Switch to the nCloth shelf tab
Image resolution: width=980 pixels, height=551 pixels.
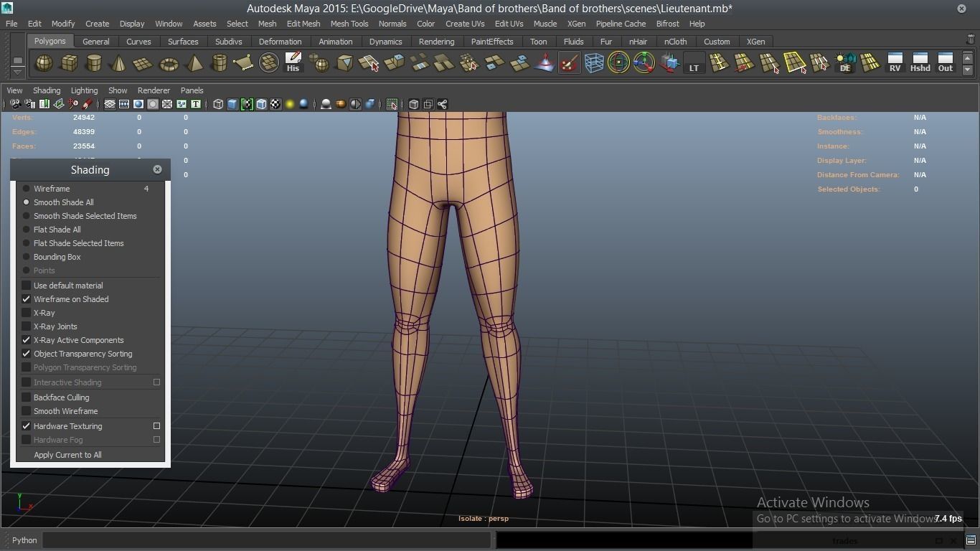click(x=675, y=42)
